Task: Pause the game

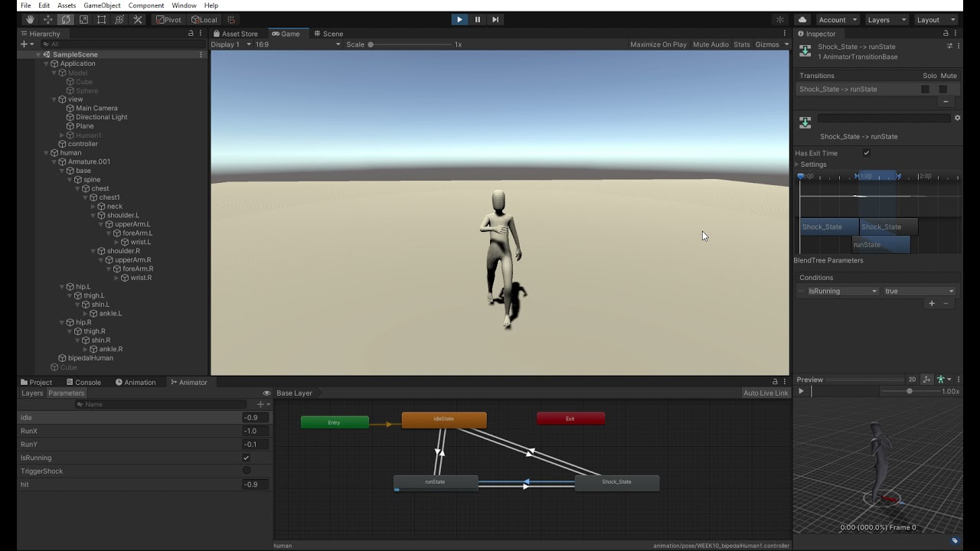Action: tap(477, 19)
